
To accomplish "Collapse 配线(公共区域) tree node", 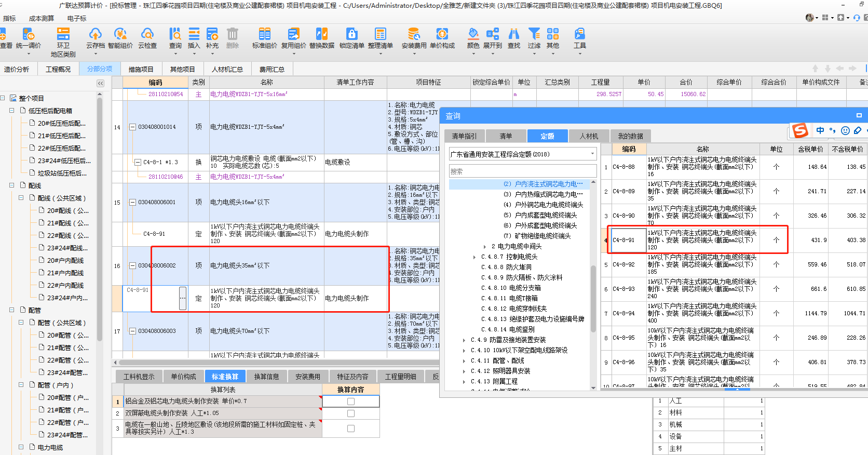I will click(x=21, y=198).
